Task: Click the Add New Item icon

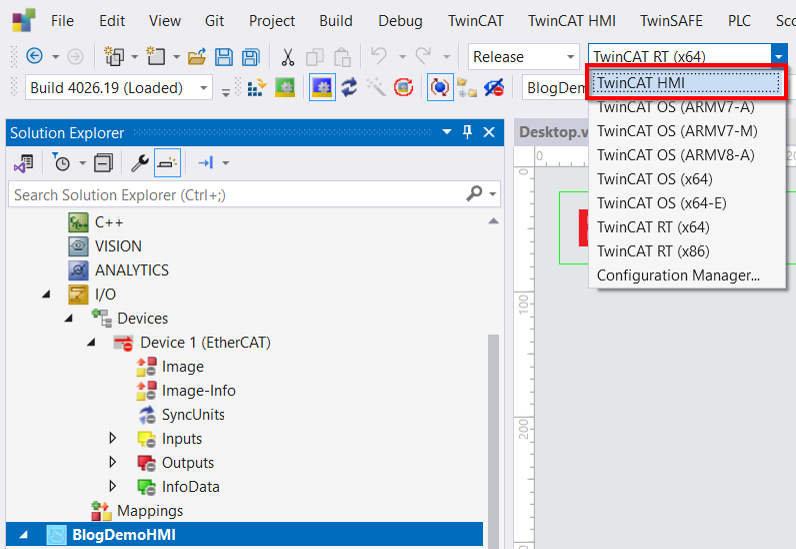Action: [x=156, y=56]
